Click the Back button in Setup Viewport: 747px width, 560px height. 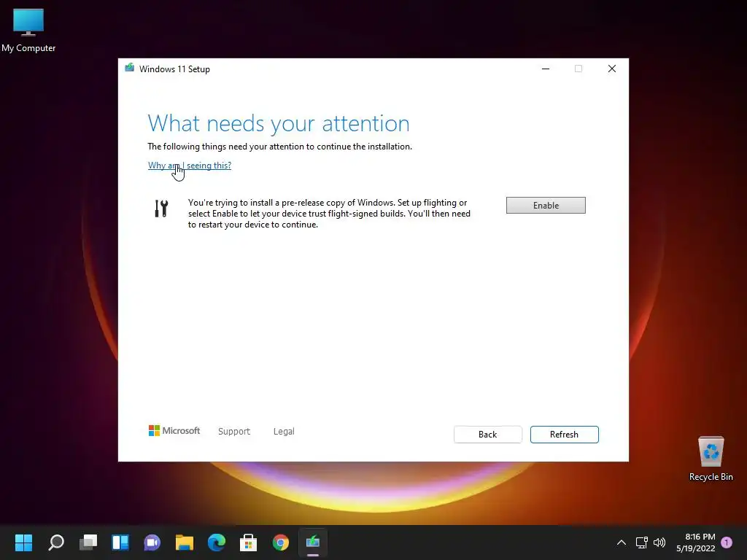click(488, 435)
